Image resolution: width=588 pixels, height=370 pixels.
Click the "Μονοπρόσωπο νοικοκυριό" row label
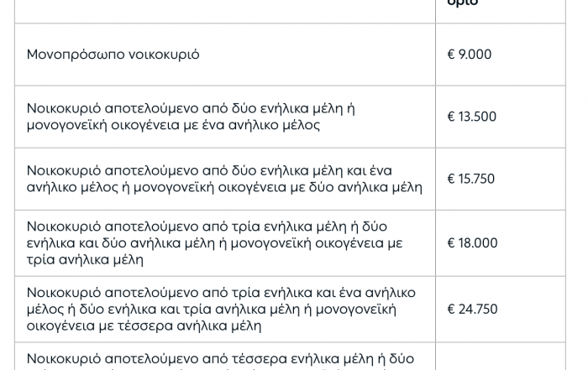pyautogui.click(x=113, y=55)
